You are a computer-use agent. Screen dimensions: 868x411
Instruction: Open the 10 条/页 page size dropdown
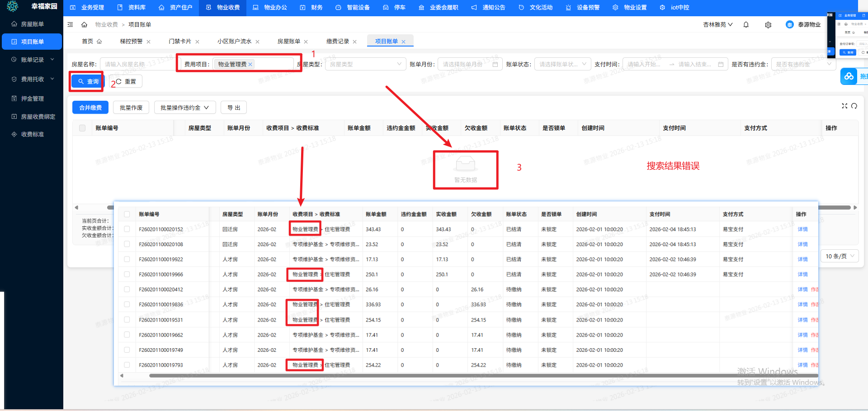(x=840, y=256)
